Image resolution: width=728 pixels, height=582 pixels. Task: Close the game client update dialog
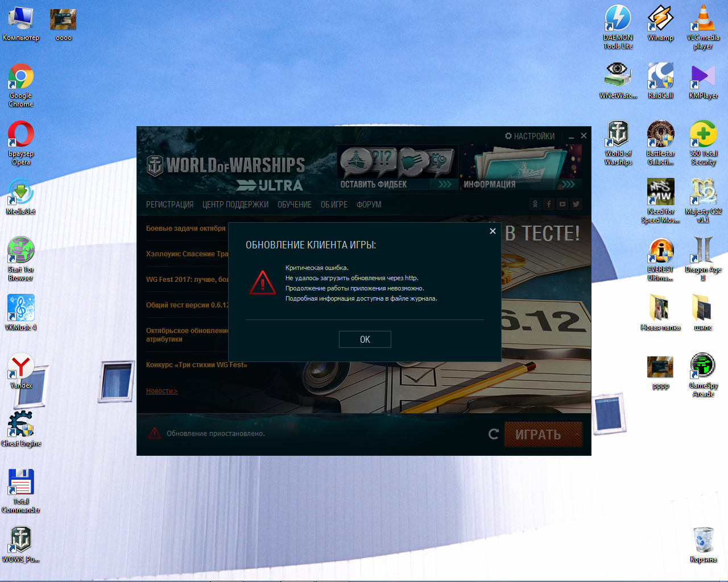(x=493, y=231)
